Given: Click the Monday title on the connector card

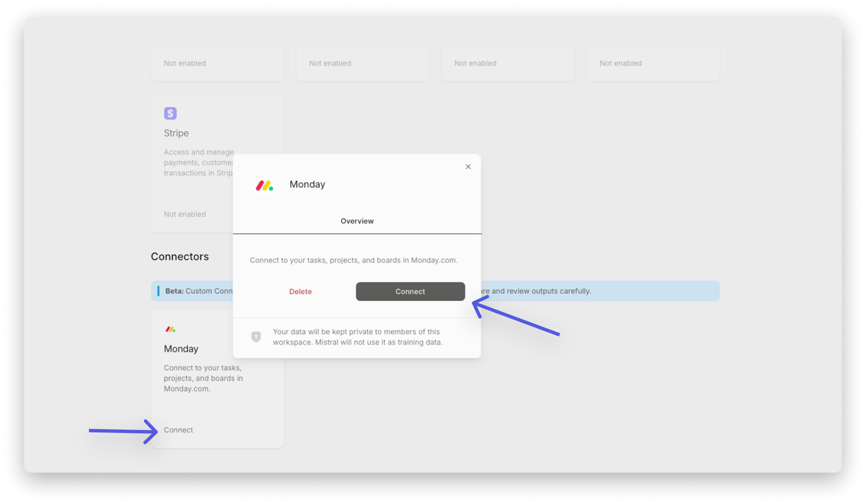Looking at the screenshot, I should click(x=181, y=349).
